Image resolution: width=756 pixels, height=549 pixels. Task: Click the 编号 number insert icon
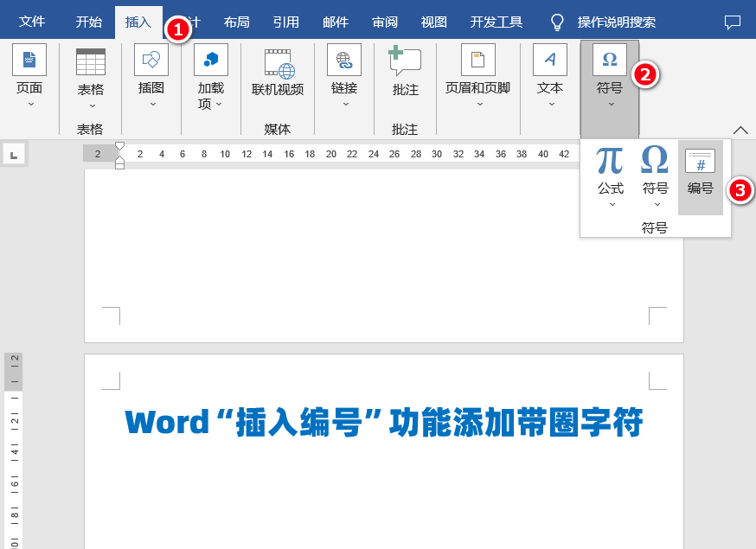coord(700,161)
